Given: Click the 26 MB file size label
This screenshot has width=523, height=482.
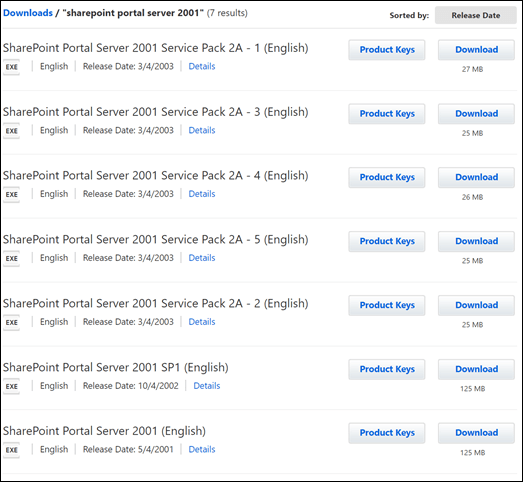Looking at the screenshot, I should click(x=472, y=197).
